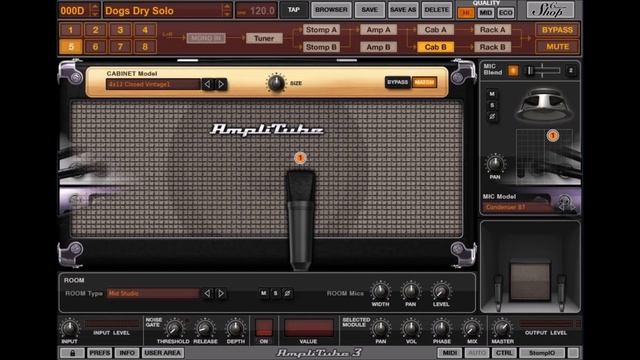Select previous room type arrow
Screen dimensions: 640x360
click(208, 293)
